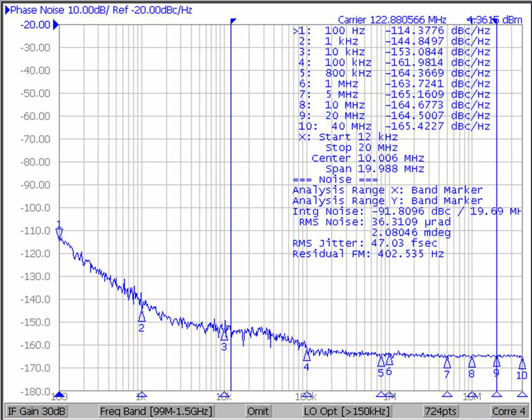Select marker 5 triangle on the trace

point(381,361)
